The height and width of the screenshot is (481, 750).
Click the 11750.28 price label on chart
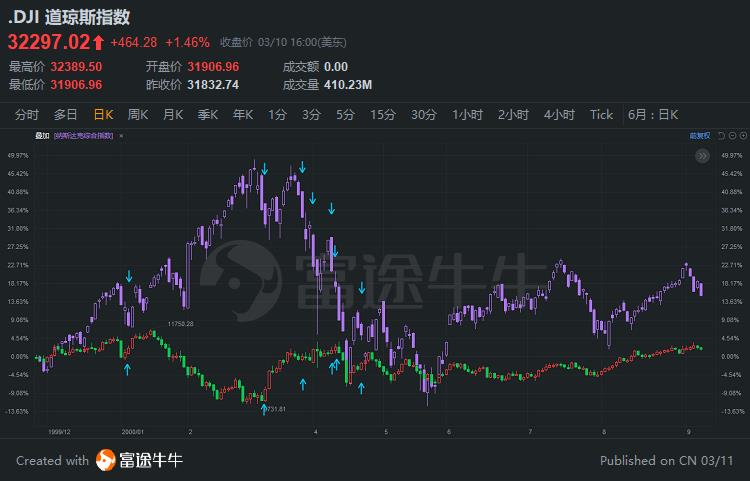[180, 323]
